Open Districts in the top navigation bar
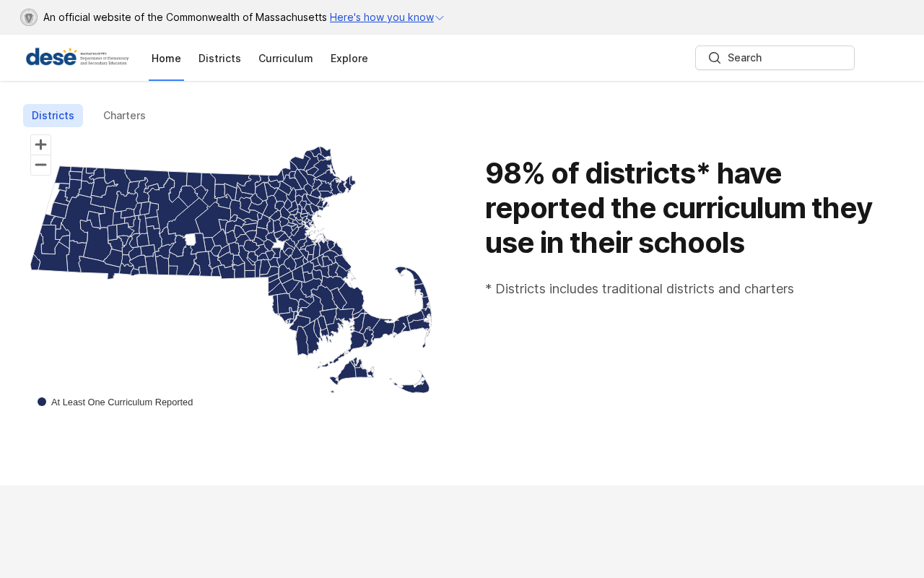 click(219, 59)
